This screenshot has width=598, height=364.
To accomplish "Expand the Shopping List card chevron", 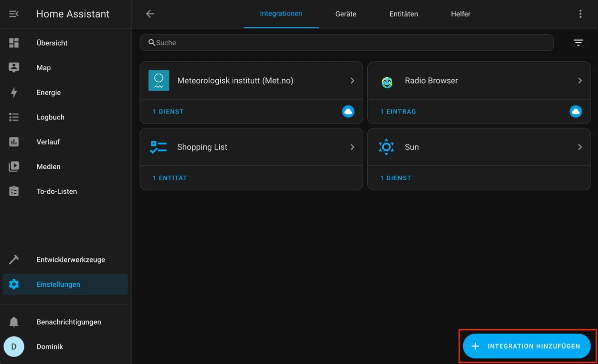I will 352,147.
